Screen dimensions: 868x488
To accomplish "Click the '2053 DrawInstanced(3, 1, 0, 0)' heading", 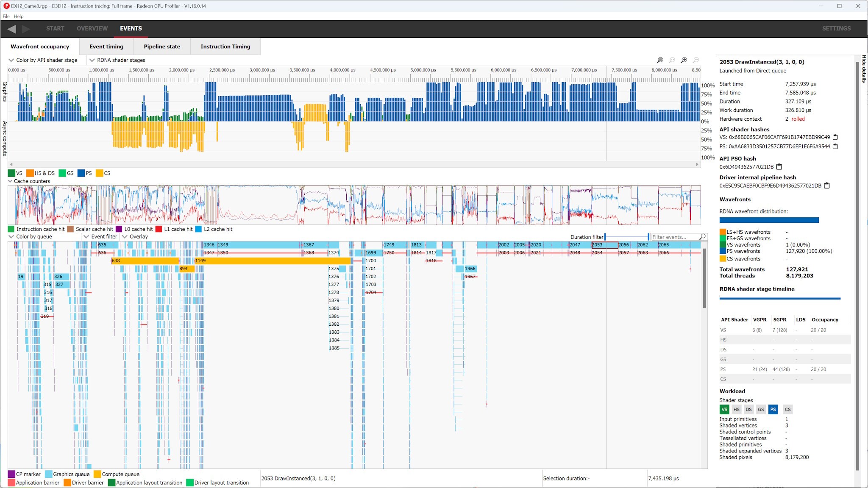I will 762,62.
